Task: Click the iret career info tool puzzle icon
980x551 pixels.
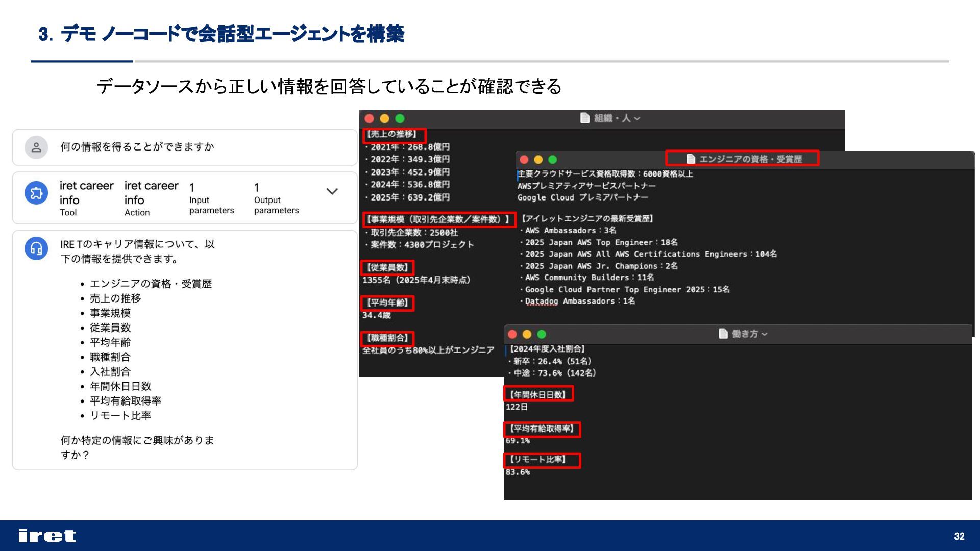Action: (x=36, y=193)
